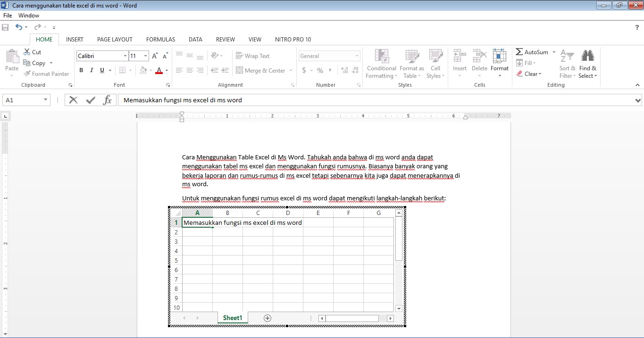This screenshot has height=338, width=644.
Task: Decrease font size with small A icon
Action: pos(165,56)
